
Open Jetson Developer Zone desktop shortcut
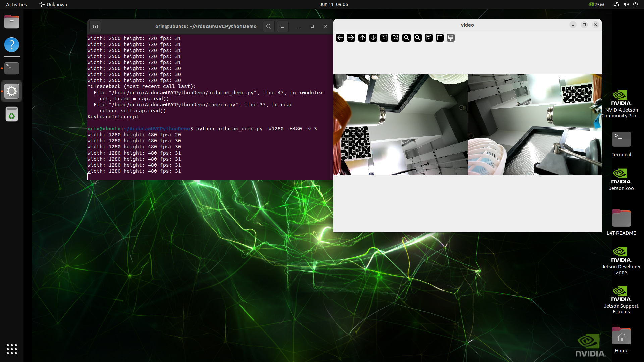(x=621, y=261)
